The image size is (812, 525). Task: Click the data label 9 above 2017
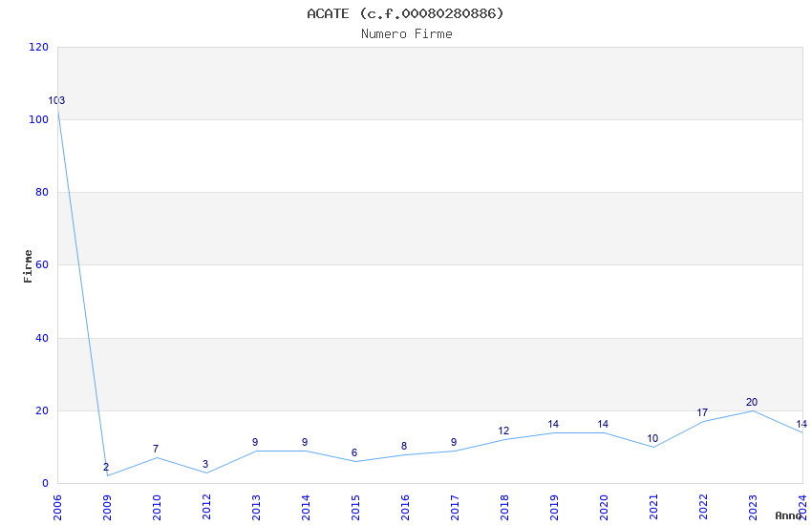point(454,442)
